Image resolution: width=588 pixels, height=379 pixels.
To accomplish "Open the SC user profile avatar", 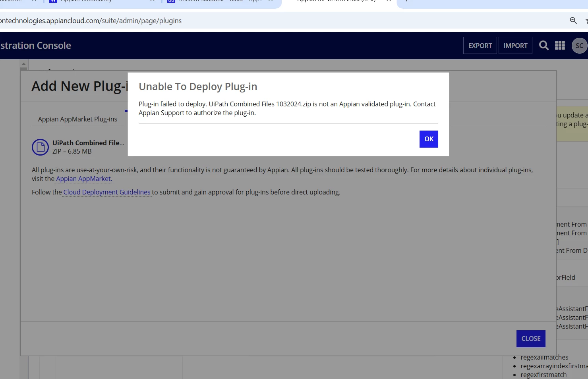I will point(579,46).
